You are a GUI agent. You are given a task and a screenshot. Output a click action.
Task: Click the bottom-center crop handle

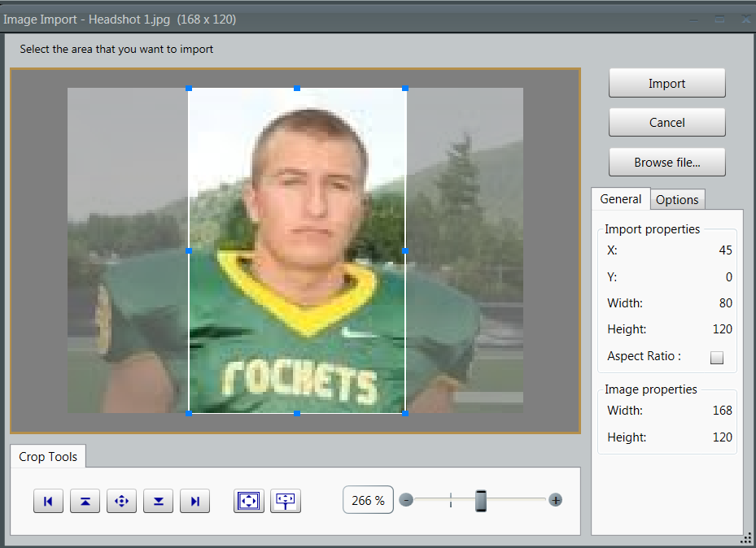pos(297,412)
